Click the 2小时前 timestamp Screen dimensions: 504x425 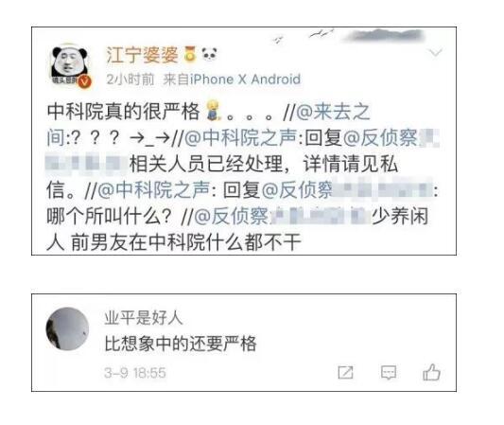tap(130, 80)
